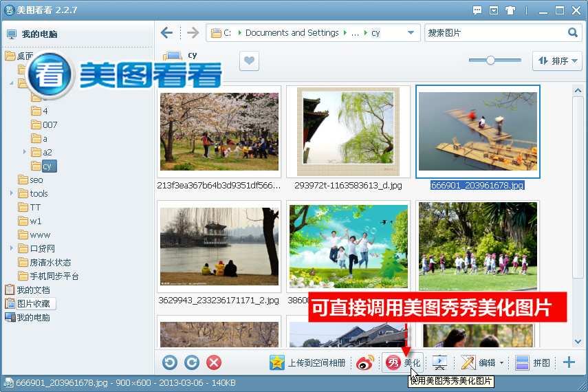Expand the a2 folder
Image resolution: width=588 pixels, height=392 pixels.
[x=24, y=152]
